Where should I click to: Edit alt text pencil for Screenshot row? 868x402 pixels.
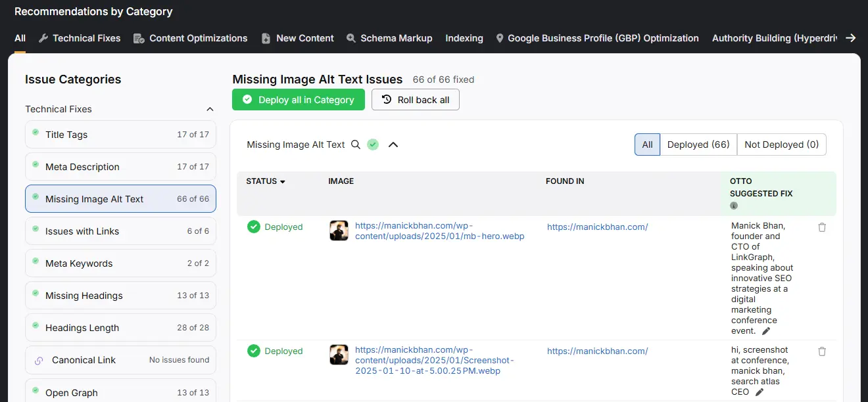[759, 392]
